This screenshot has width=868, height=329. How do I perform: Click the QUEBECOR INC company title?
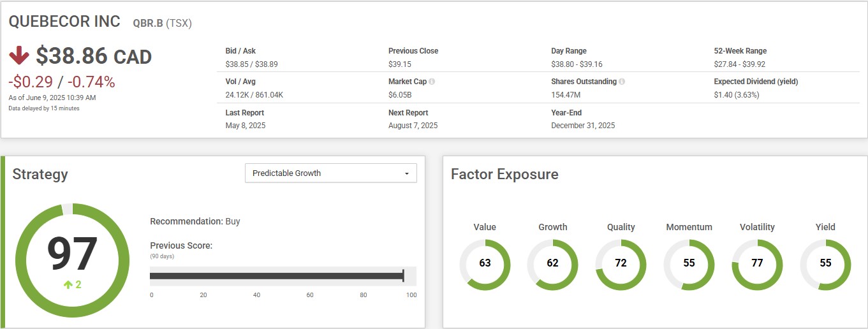64,21
